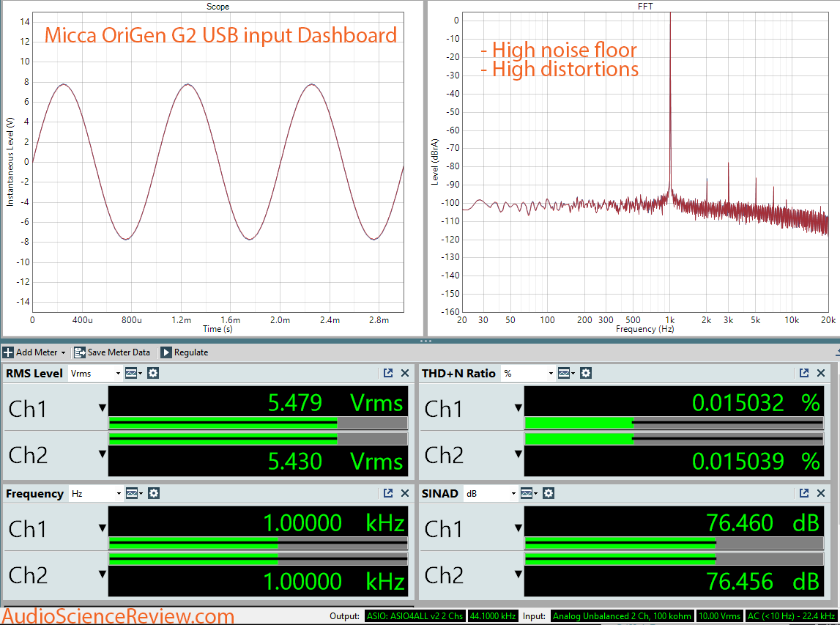Open SINAD unit dropdown (dB)
Screen dimensions: 840x625
click(491, 493)
